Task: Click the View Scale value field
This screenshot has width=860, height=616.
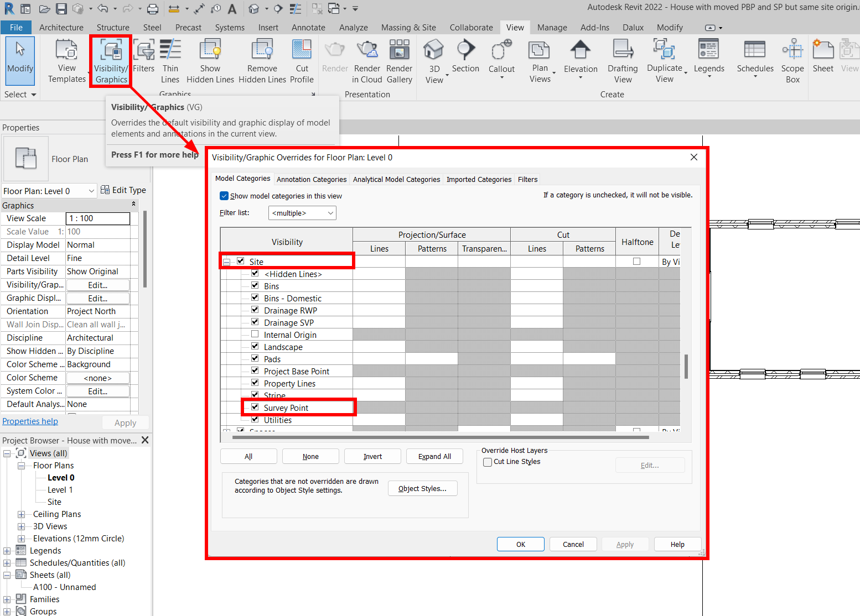Action: pyautogui.click(x=98, y=218)
